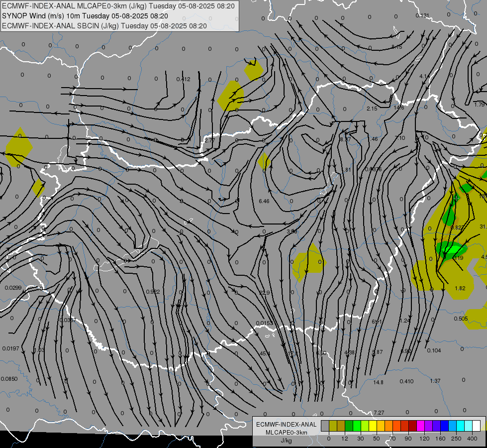Click the legend tick label 250
The height and width of the screenshot is (448, 487).
tap(456, 439)
